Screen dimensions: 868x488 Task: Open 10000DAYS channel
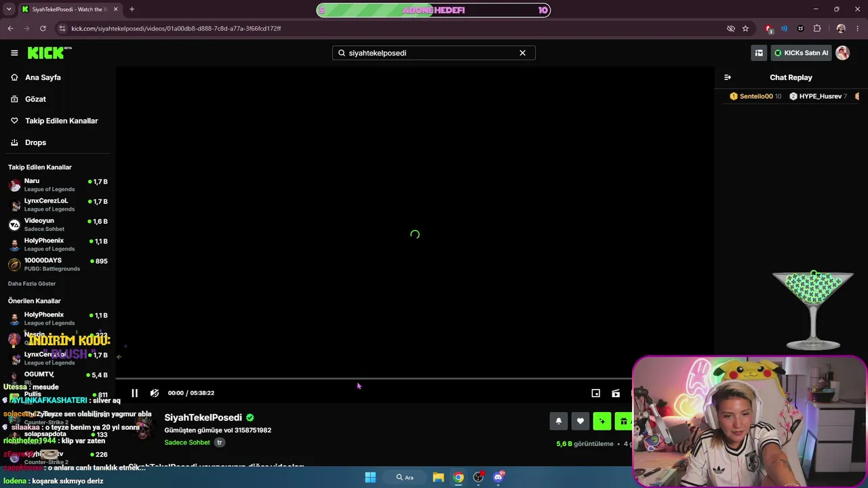point(58,264)
